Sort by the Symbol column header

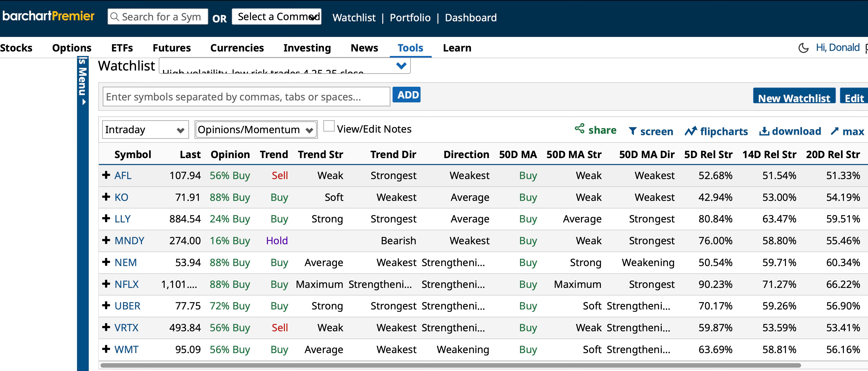[x=133, y=154]
